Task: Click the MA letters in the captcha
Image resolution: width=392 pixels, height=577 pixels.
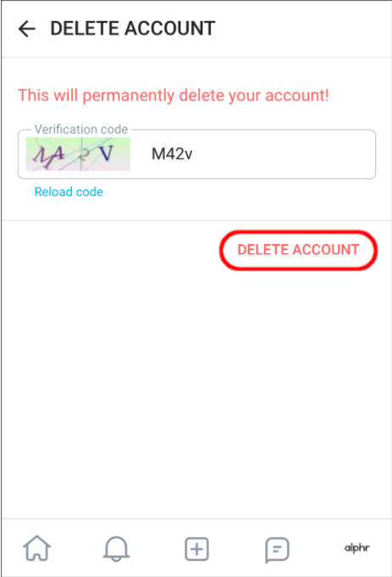Action: (48, 156)
